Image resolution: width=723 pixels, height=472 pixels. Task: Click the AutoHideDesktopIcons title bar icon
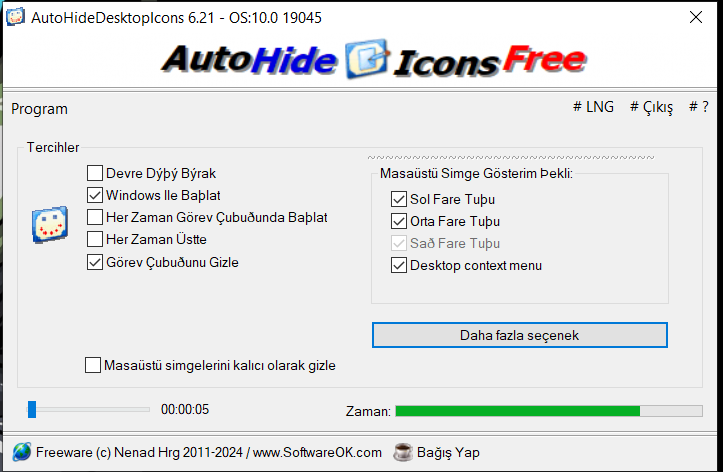coord(15,17)
